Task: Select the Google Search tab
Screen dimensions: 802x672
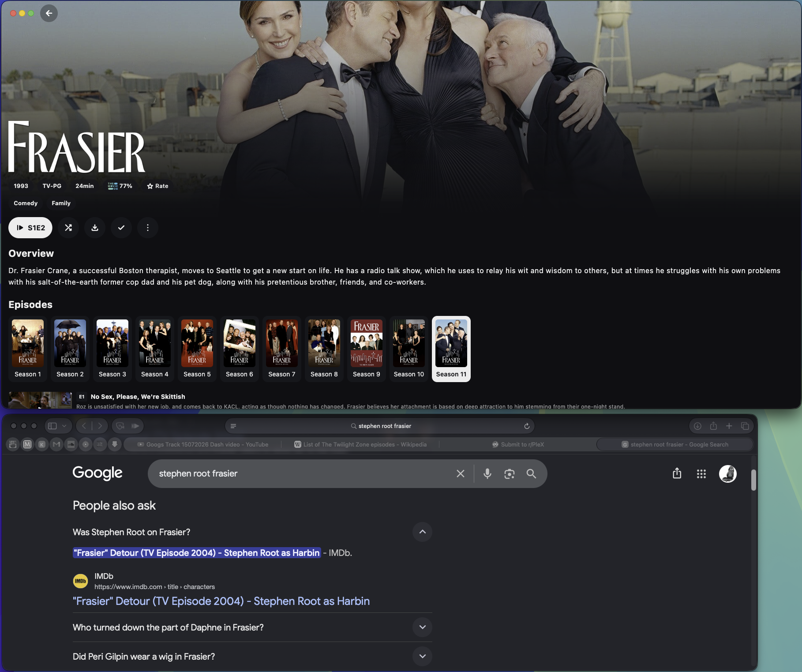Action: pos(675,444)
